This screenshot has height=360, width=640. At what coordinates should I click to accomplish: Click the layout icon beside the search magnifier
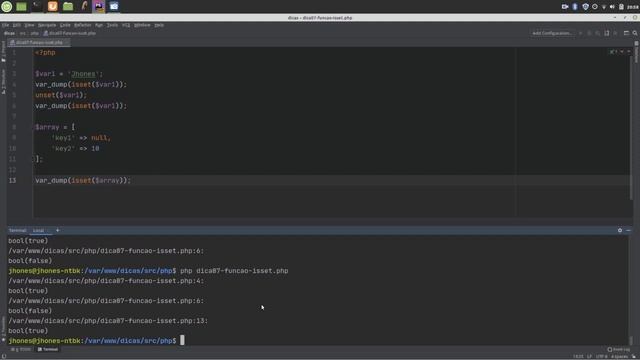coord(626,33)
